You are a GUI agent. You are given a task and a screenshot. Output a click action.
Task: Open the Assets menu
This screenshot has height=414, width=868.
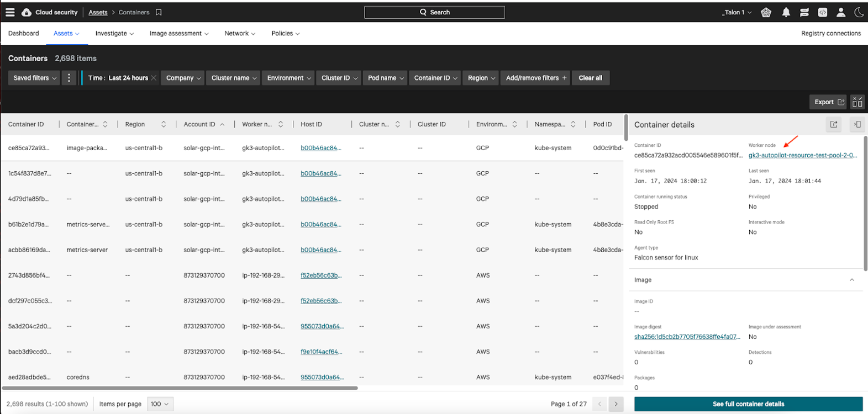point(66,34)
